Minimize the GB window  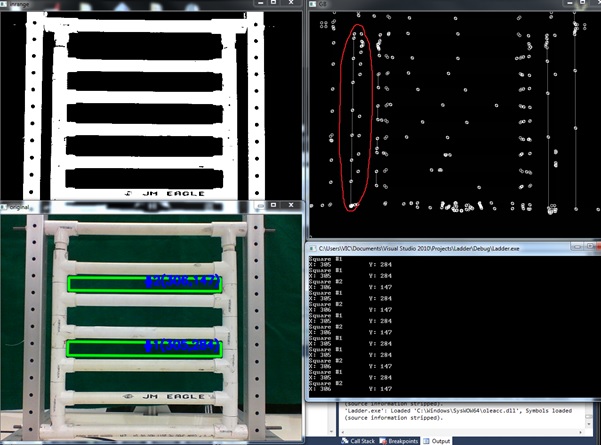(x=570, y=3)
